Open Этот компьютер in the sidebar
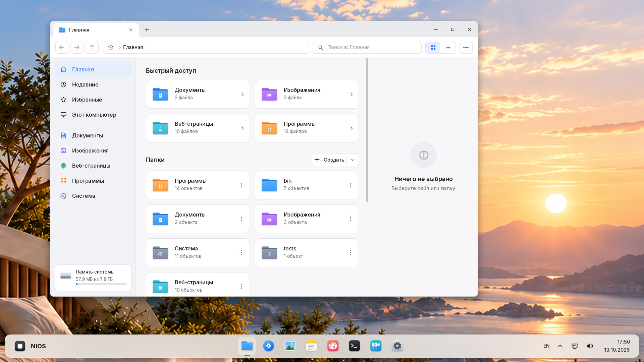Screen dimensions: 644x362 (x=93, y=115)
